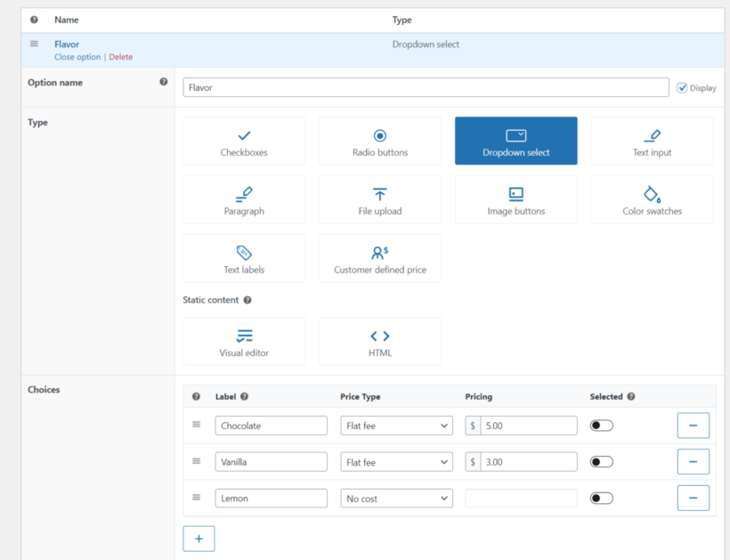730x560 pixels.
Task: Select the Customer defined price type
Action: pyautogui.click(x=380, y=258)
